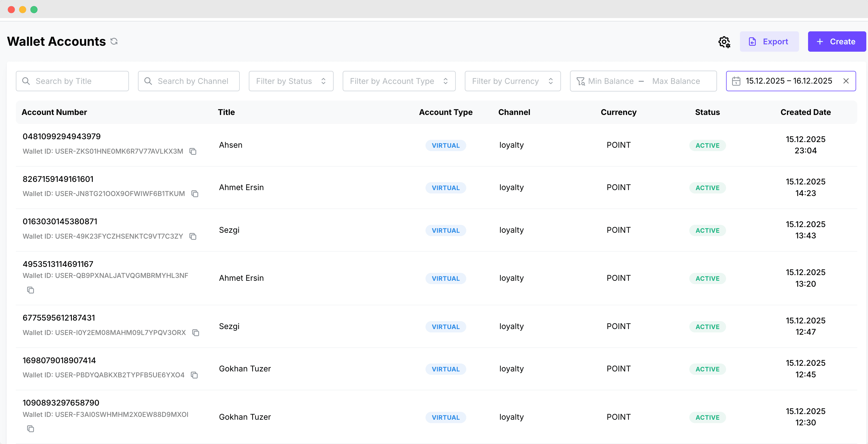Copy Wallet ID of account 8267159149161601

(195, 194)
